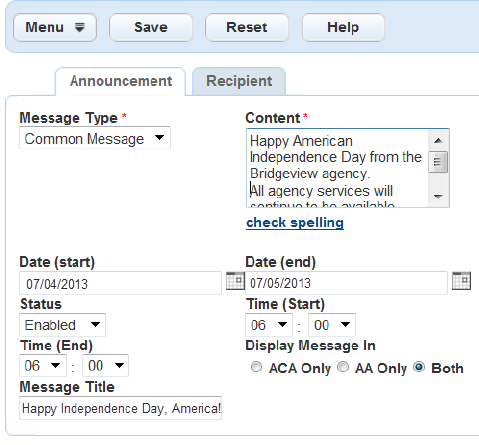Switch to the Recipient tab
This screenshot has width=479, height=445.
239,81
